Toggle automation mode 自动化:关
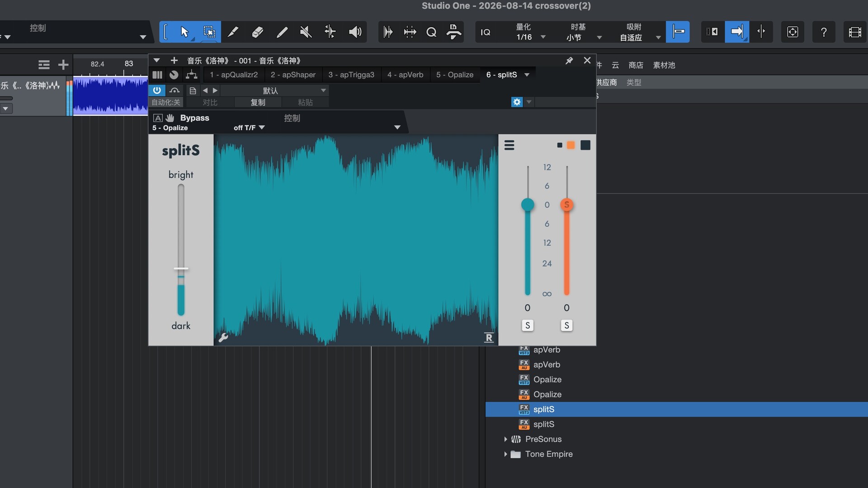 tap(166, 103)
